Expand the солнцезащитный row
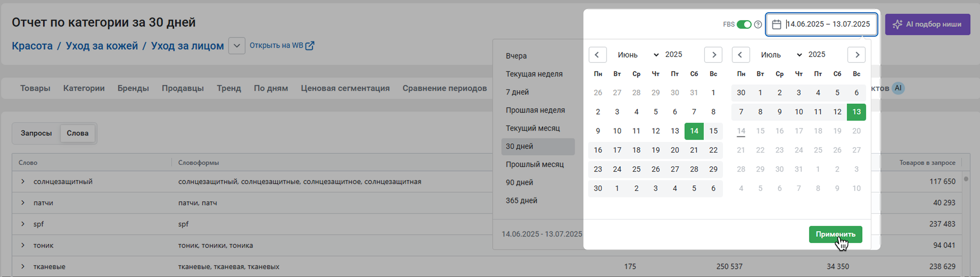 point(23,181)
